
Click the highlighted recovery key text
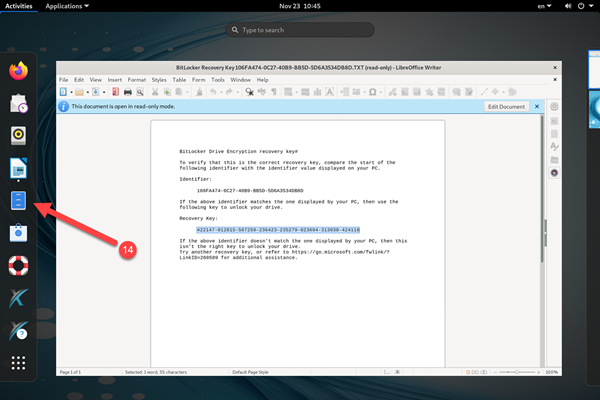[x=278, y=230]
